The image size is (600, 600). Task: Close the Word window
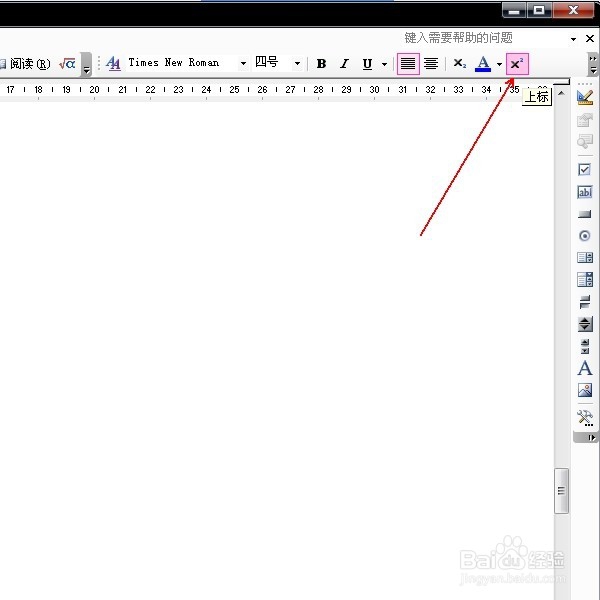[x=574, y=10]
